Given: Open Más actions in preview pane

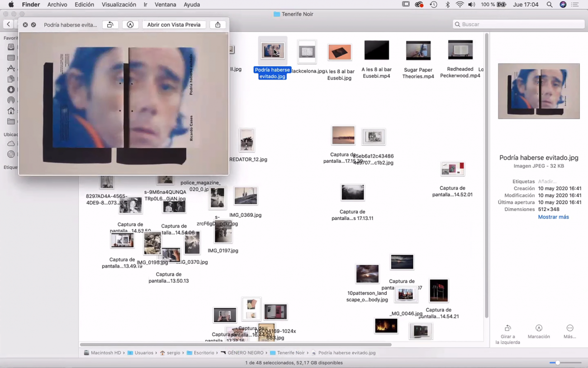Looking at the screenshot, I should pos(569,331).
